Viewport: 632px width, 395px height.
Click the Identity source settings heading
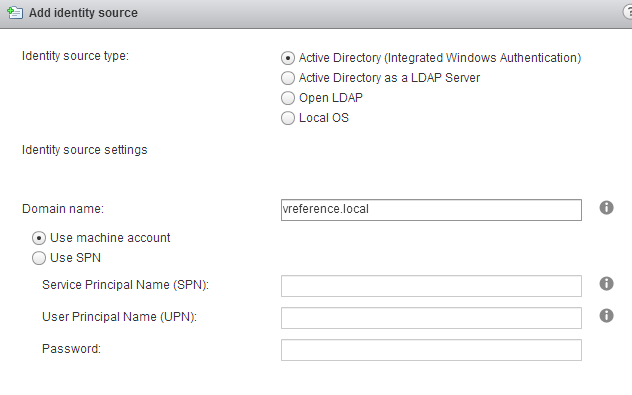[85, 150]
